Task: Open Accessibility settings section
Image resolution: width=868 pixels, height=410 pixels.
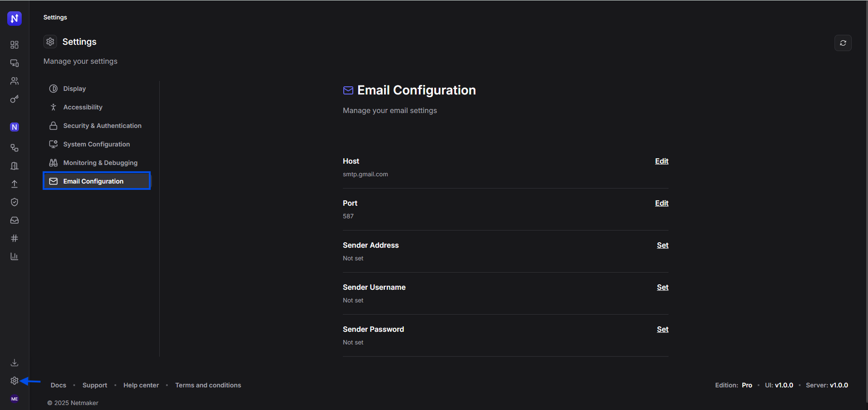Action: pos(83,107)
